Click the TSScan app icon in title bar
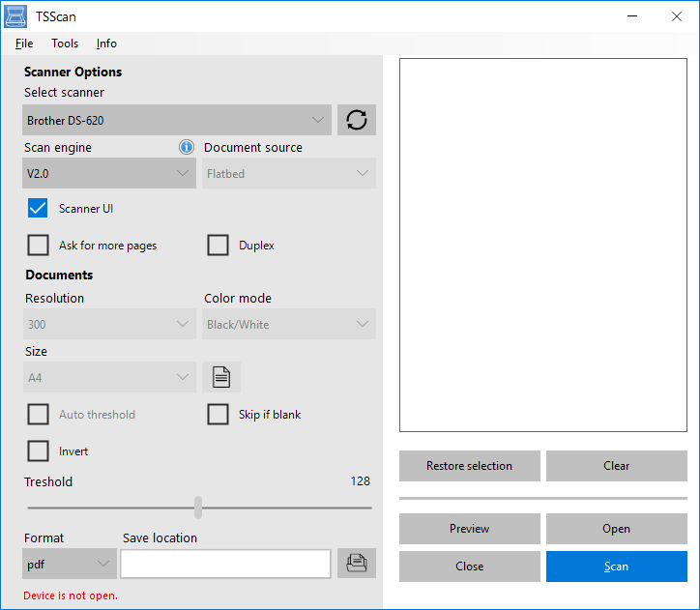 coord(15,16)
